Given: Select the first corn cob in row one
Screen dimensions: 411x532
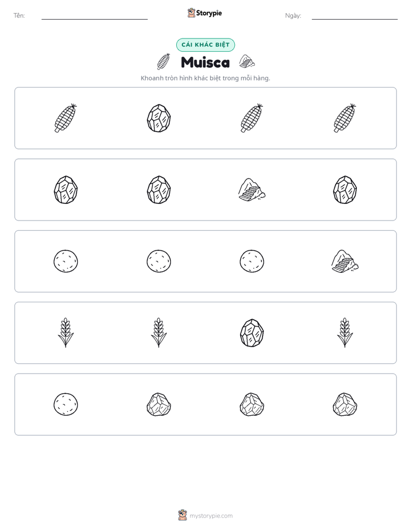Looking at the screenshot, I should click(x=66, y=118).
